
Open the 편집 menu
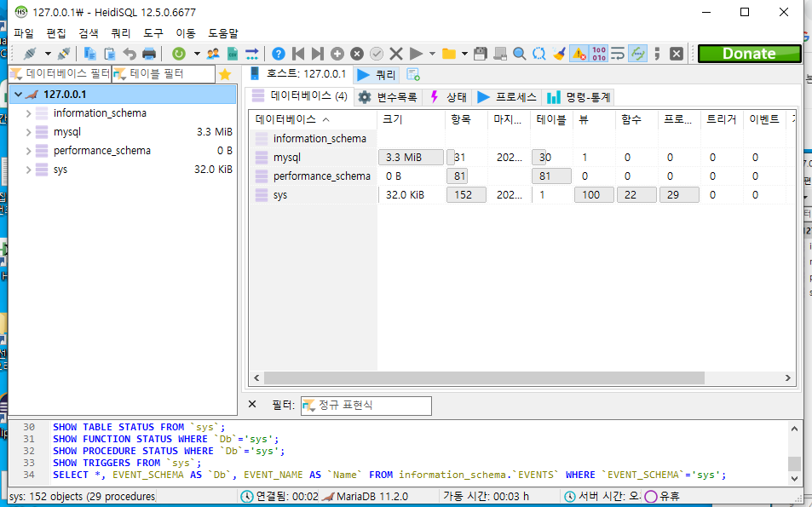click(56, 33)
